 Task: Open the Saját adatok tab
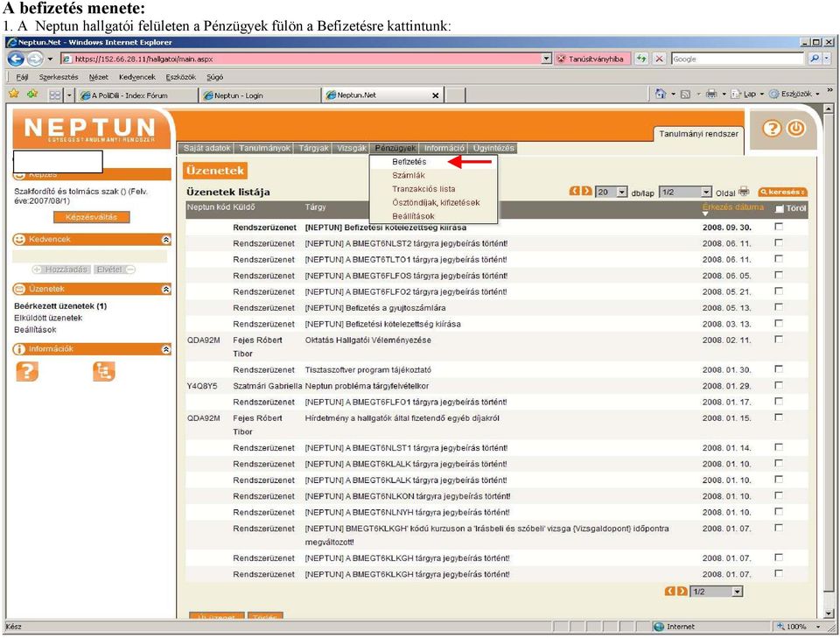coord(206,148)
